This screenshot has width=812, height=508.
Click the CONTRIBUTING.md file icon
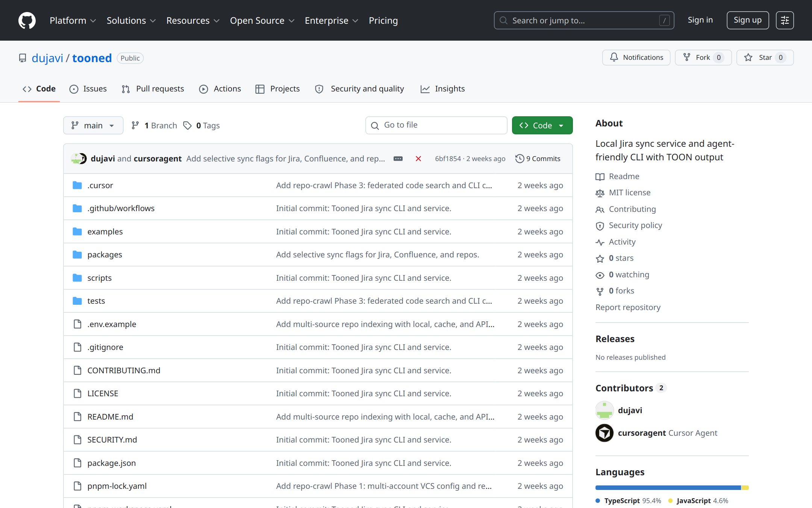[77, 370]
